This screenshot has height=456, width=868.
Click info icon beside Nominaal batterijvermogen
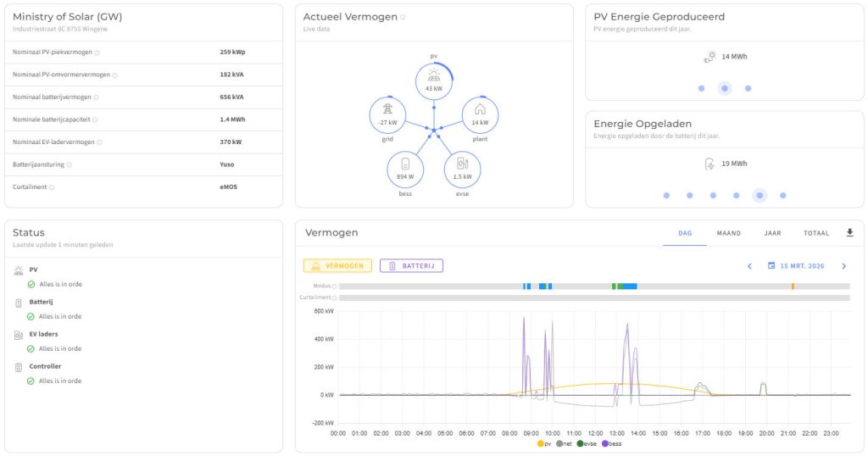coord(96,97)
